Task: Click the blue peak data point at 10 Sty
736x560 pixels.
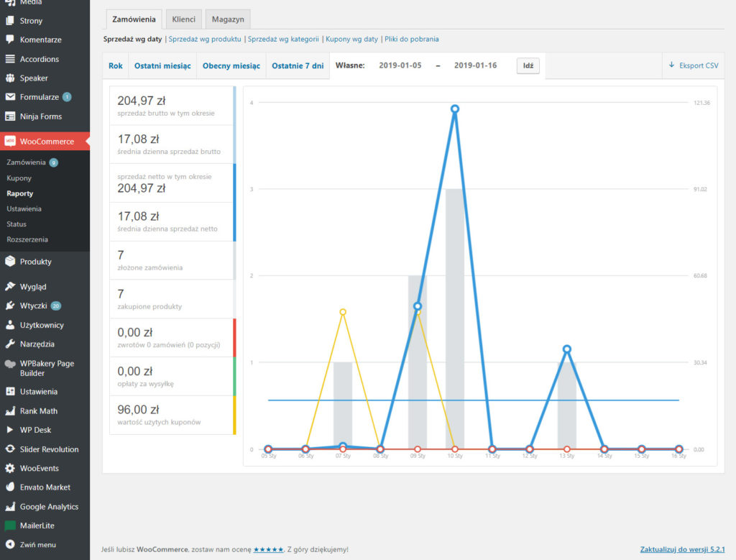Action: 455,109
